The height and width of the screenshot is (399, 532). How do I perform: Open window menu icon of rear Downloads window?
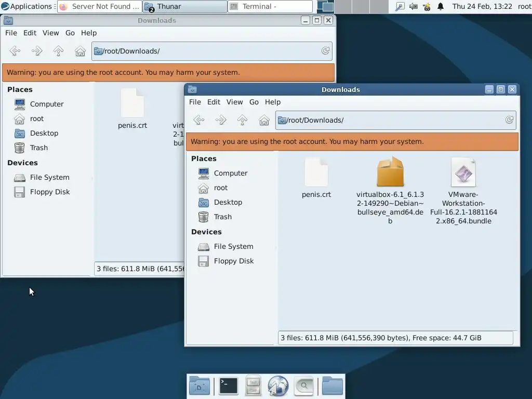pyautogui.click(x=8, y=20)
